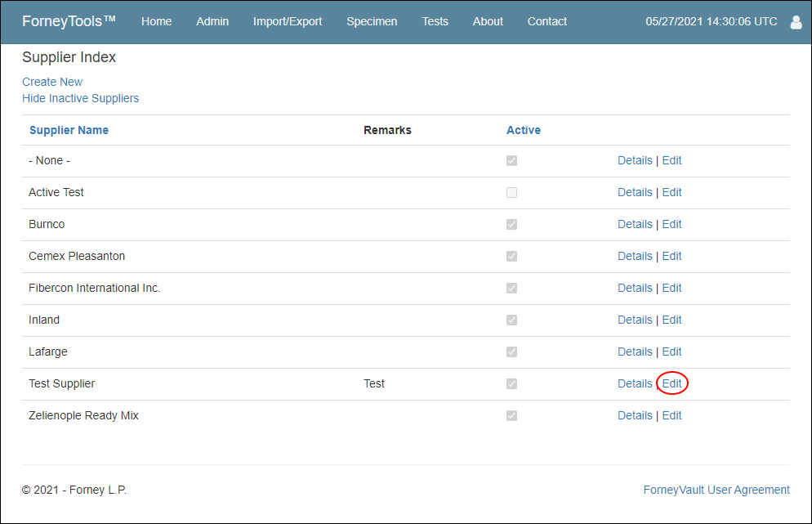
Task: Toggle Active checkbox for Test Supplier
Action: (511, 383)
